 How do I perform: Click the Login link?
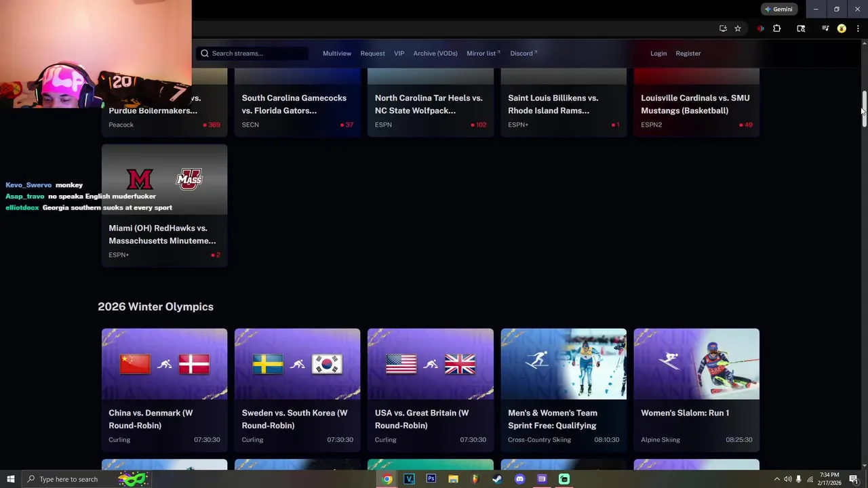click(x=658, y=54)
